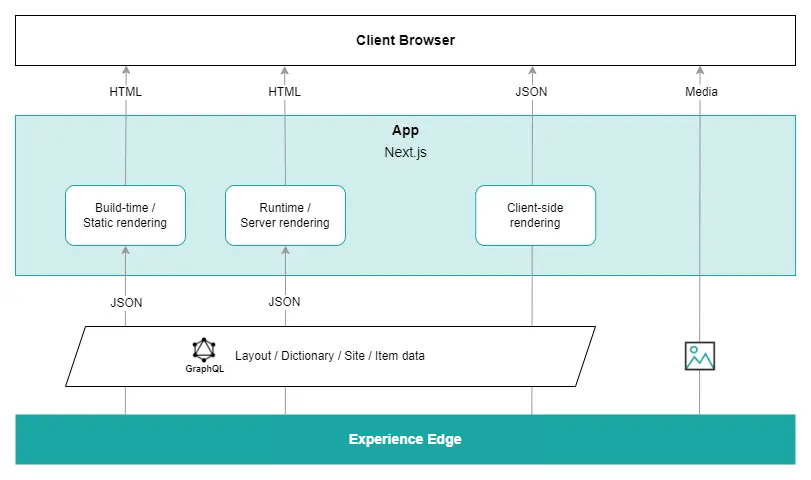The width and height of the screenshot is (811, 480).
Task: Click the JSON label below Server rendering
Action: tap(284, 302)
